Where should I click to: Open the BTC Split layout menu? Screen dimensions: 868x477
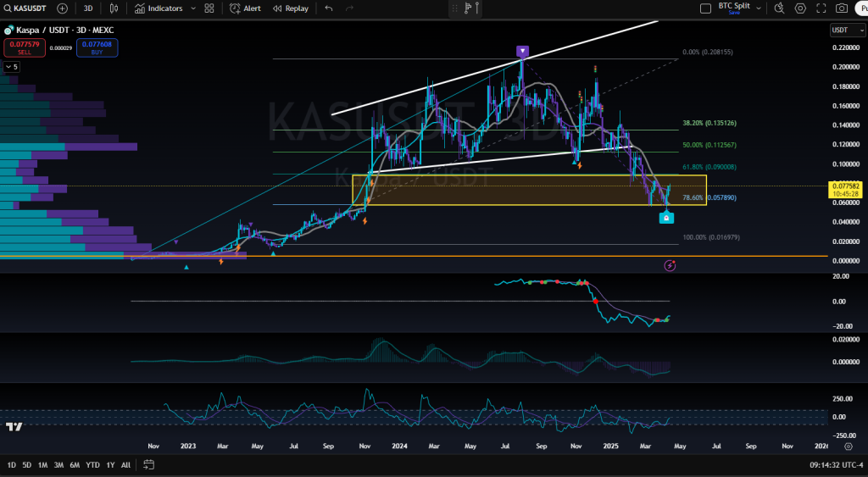[759, 8]
